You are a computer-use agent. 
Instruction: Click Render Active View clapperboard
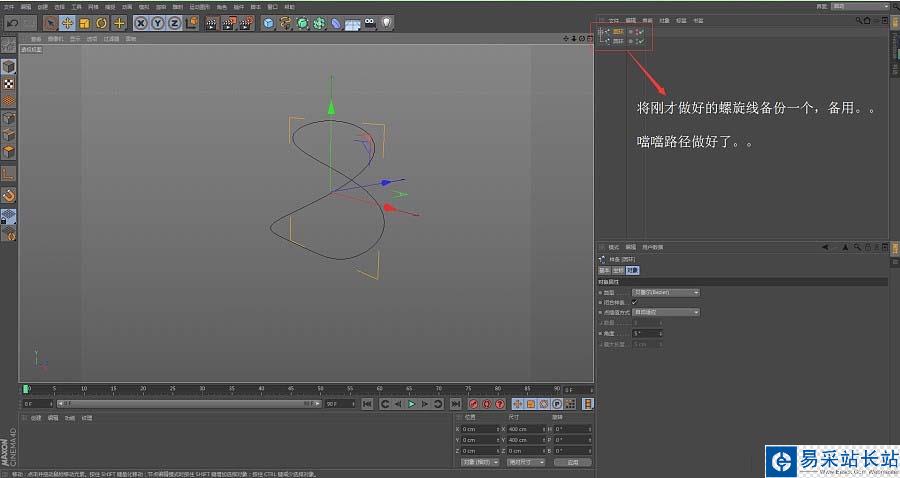211,23
